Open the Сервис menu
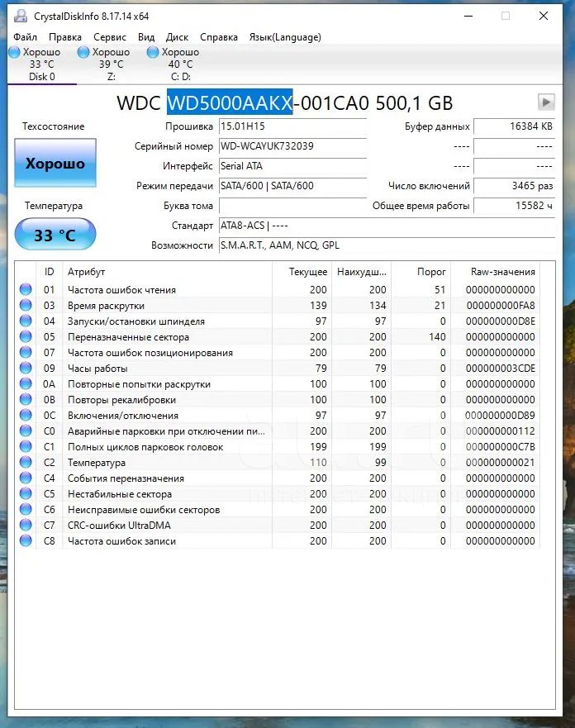 pos(110,37)
